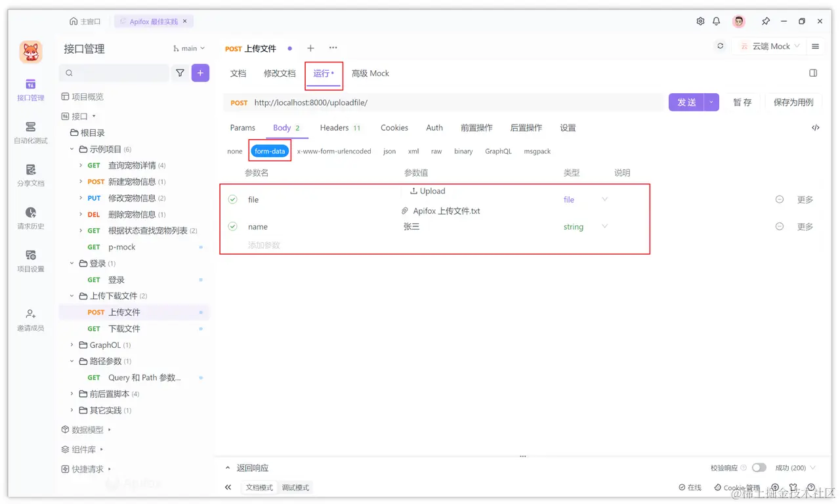Viewport: 840px width, 504px height.
Task: Click the refresh icon near 云端 Mock
Action: (x=720, y=46)
